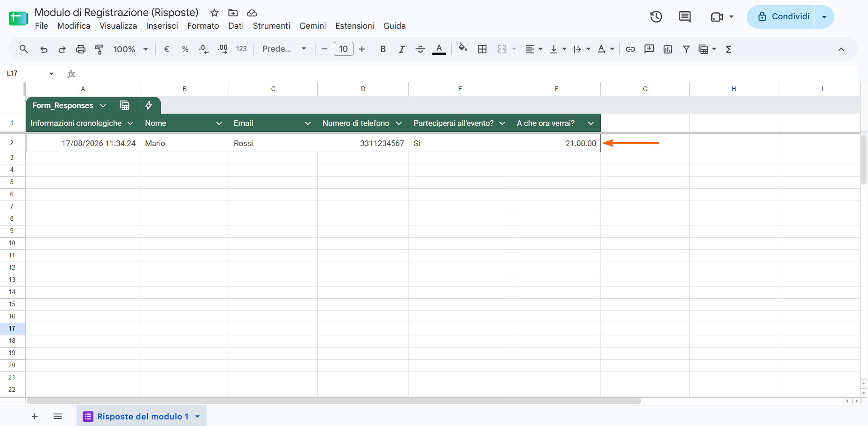This screenshot has width=868, height=426.
Task: Open text color picker
Action: point(439,49)
